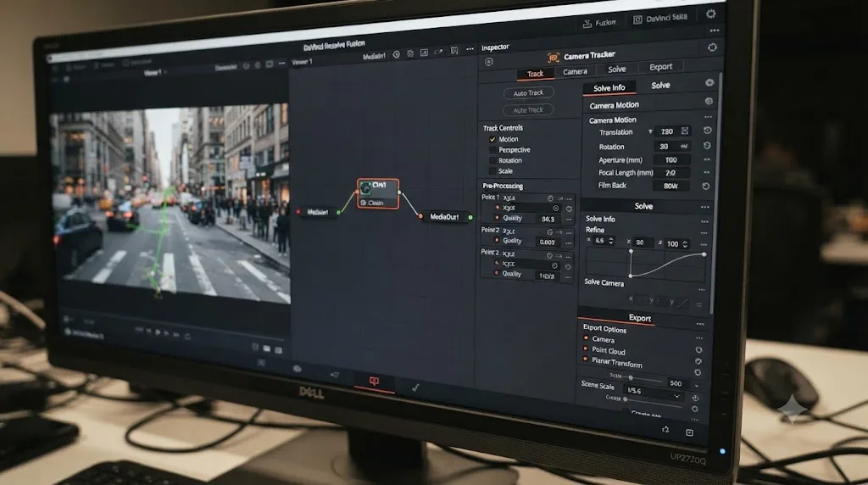This screenshot has width=868, height=485.
Task: Toggle the red dot beside Point 1 Quality
Action: pos(497,218)
